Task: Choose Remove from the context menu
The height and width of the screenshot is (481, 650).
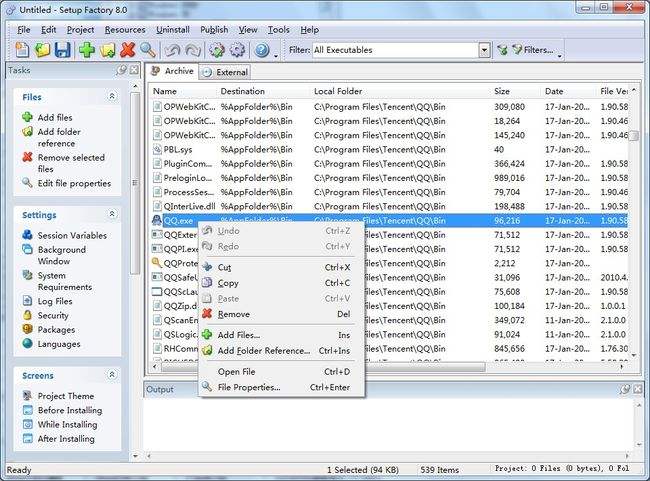Action: click(282, 314)
